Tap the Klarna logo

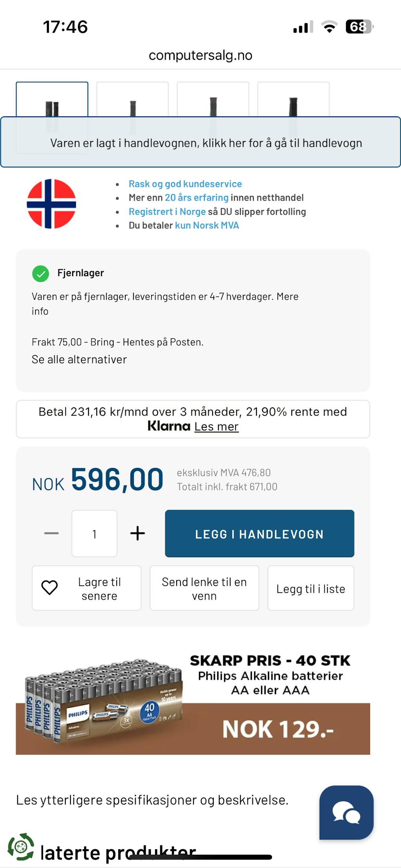tap(169, 426)
